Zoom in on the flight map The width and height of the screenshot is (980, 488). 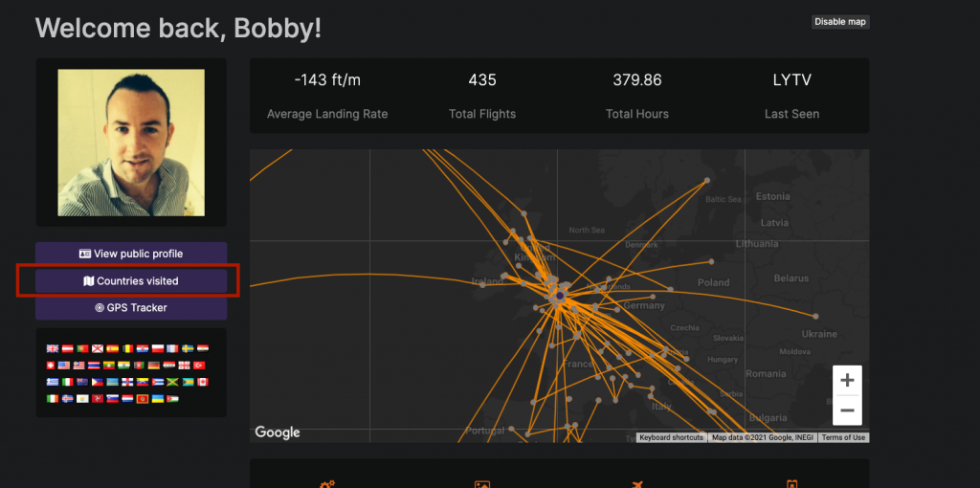click(847, 380)
